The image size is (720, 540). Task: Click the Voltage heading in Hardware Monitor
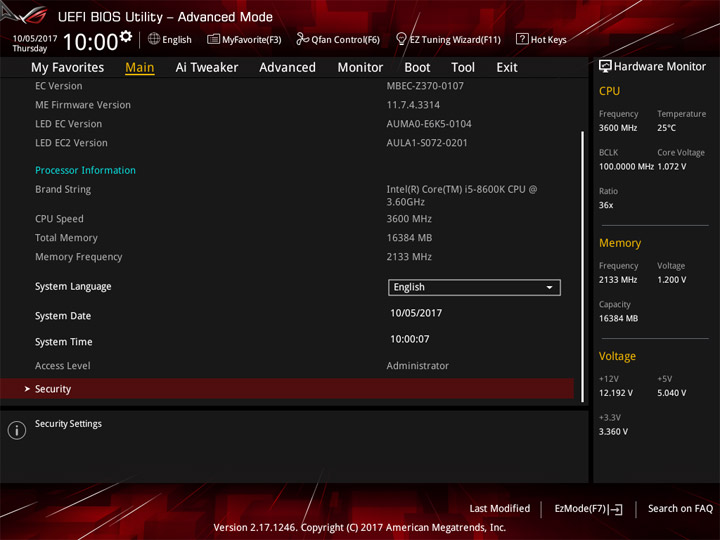coord(617,356)
